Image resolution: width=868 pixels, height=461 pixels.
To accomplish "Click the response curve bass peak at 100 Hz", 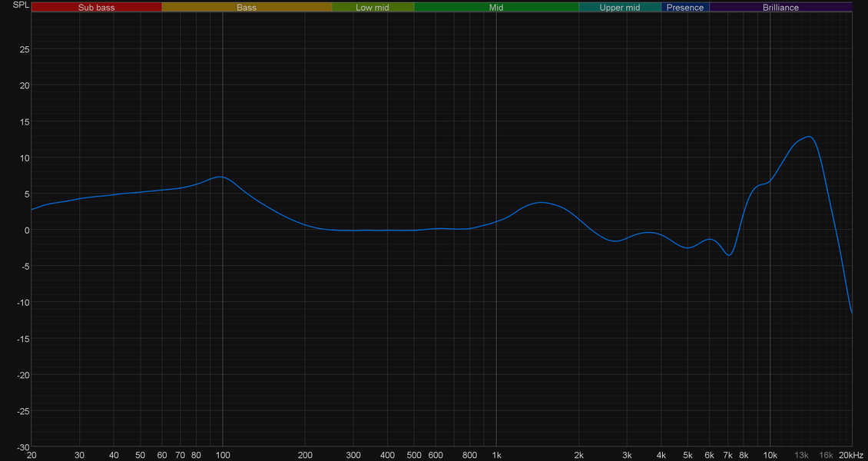I will click(x=220, y=177).
